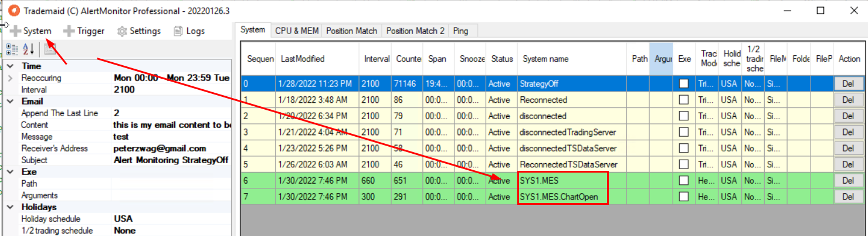The width and height of the screenshot is (868, 236).
Task: Click the Property Pages icon
Action: pos(49,49)
